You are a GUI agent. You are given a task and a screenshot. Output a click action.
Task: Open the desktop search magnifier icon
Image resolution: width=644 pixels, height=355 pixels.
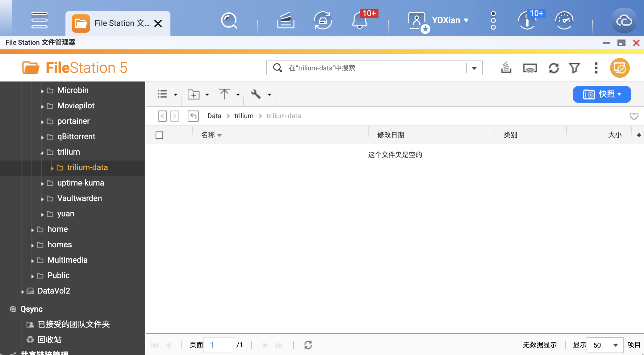[229, 20]
